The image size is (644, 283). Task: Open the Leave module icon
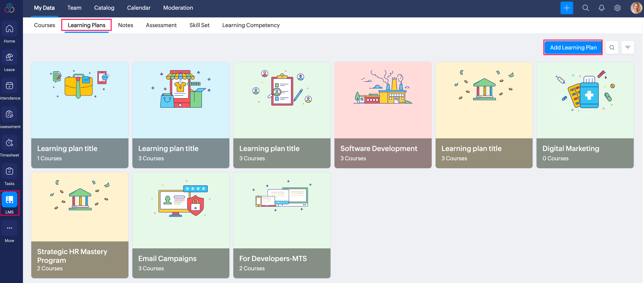pos(9,58)
